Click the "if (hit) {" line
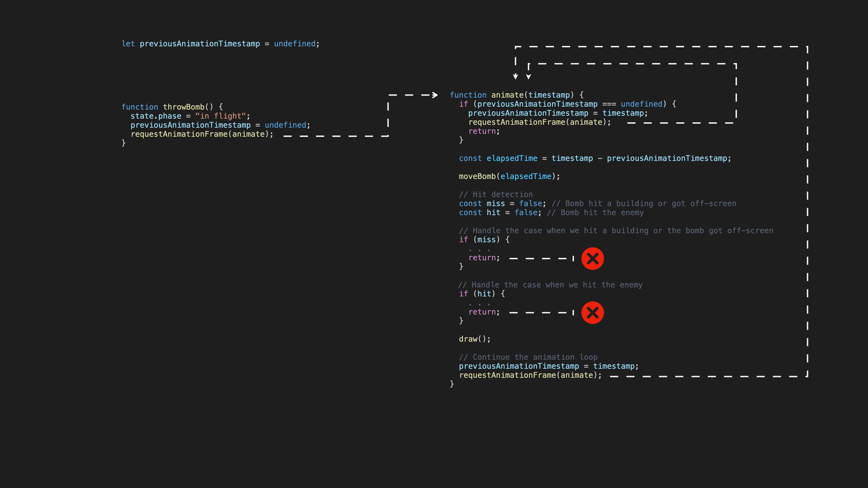This screenshot has width=868, height=488. tap(482, 294)
